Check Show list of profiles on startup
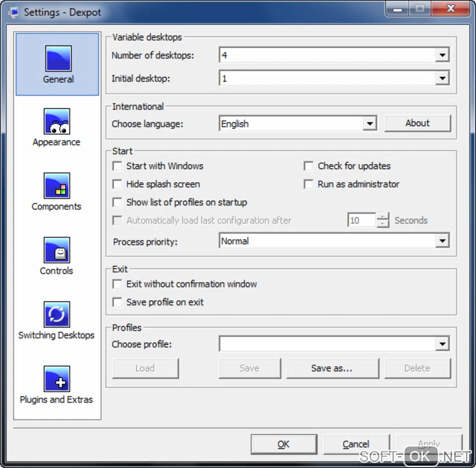Screen dimensions: 476x468 [117, 202]
